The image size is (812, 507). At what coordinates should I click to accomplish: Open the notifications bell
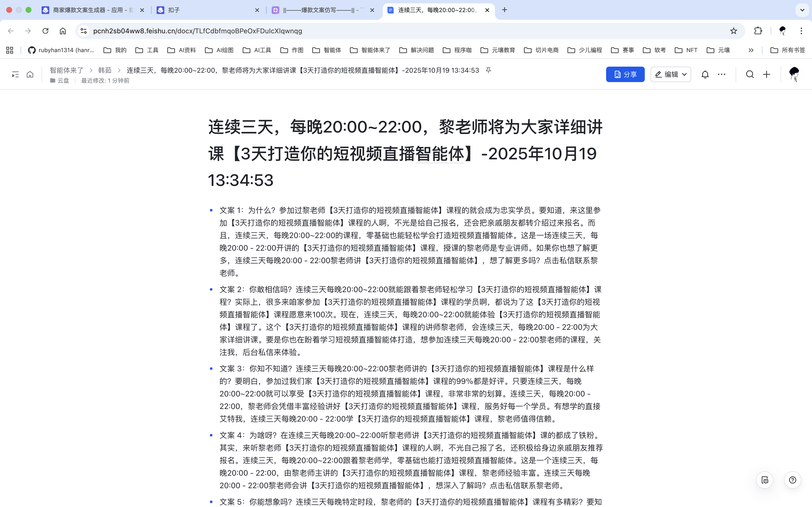click(x=705, y=74)
